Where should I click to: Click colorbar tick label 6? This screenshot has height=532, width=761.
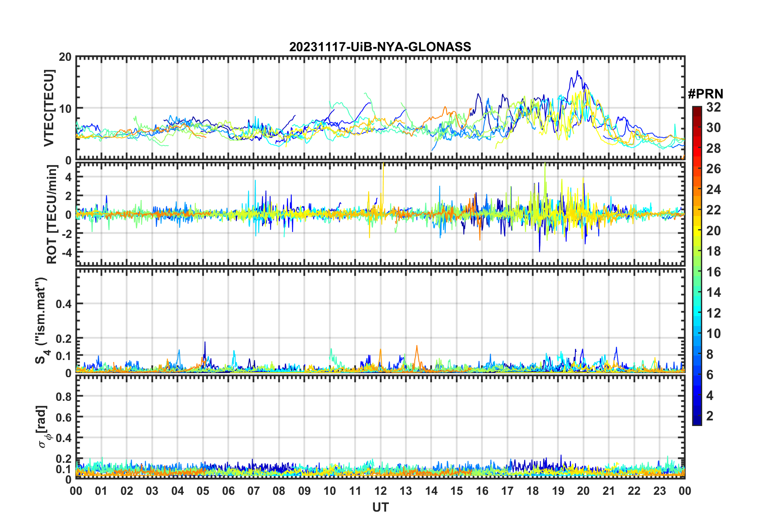tap(710, 375)
